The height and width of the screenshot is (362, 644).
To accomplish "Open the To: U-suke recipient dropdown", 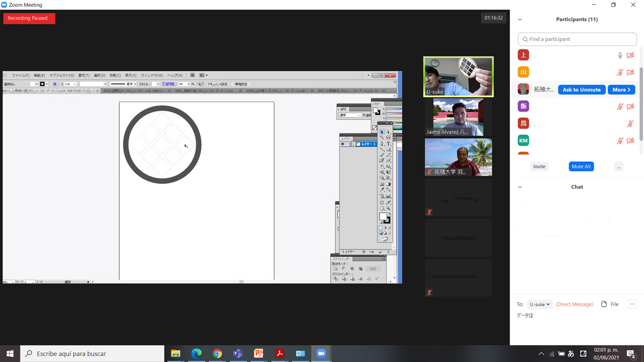I will click(x=539, y=304).
